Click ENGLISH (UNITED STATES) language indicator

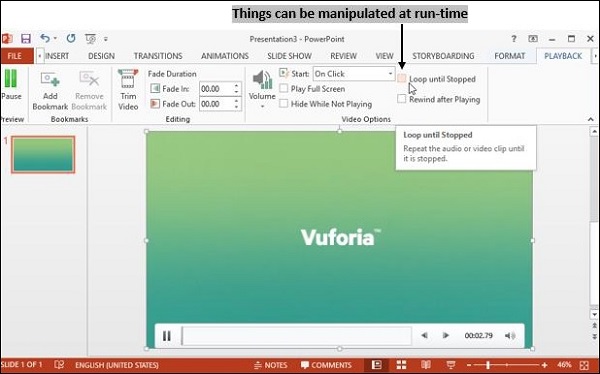[117, 365]
